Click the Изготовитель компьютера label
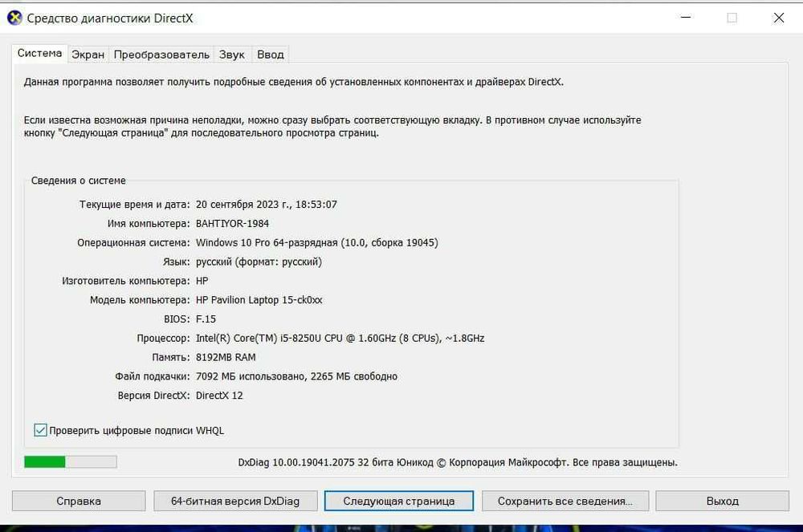Screen dimensions: 803x532 point(126,281)
